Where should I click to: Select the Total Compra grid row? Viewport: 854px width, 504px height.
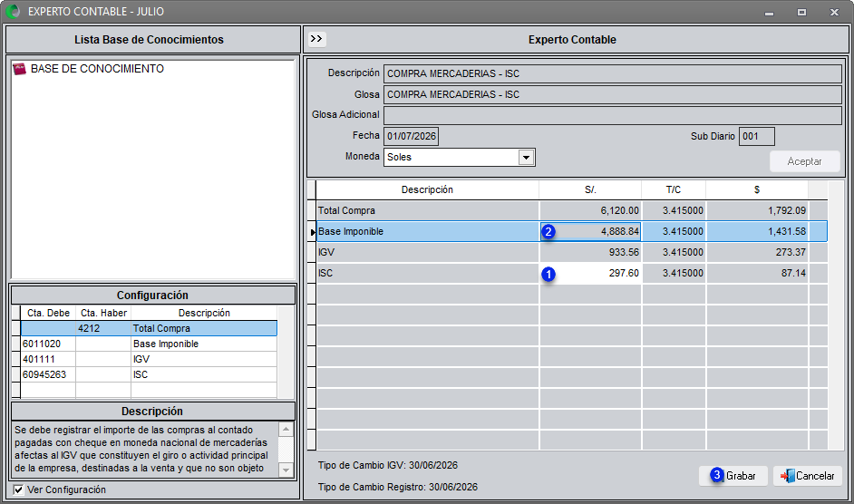pyautogui.click(x=572, y=210)
